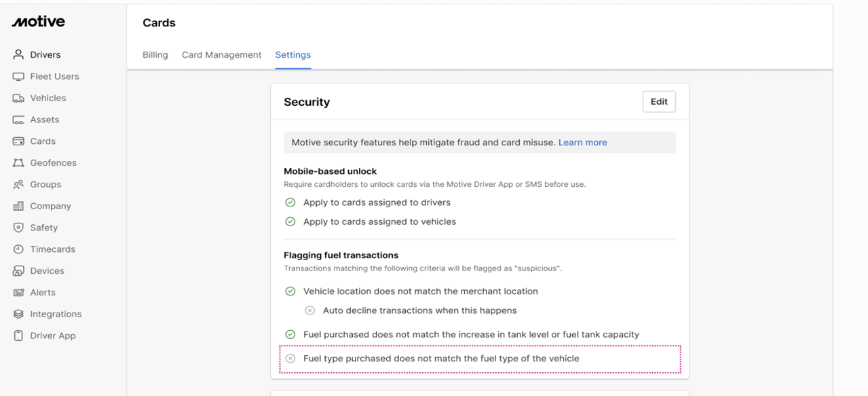Image resolution: width=868 pixels, height=396 pixels.
Task: Click the Geofences polygon icon
Action: click(18, 163)
